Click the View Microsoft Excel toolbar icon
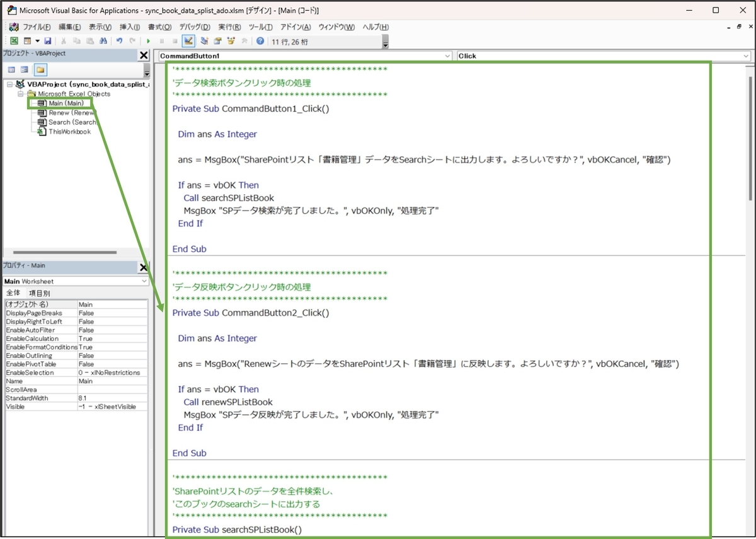 (x=14, y=41)
